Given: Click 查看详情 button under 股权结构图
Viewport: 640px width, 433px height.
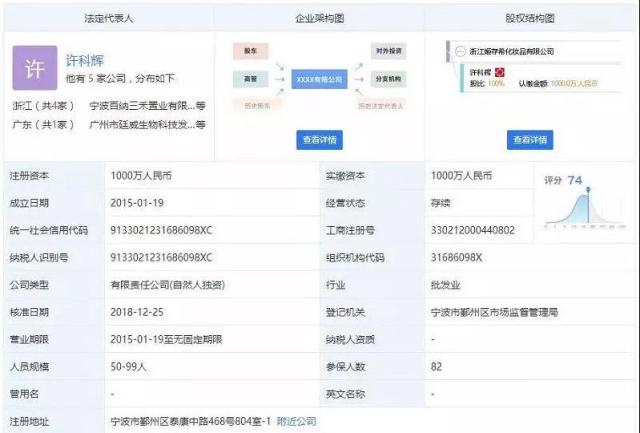Looking at the screenshot, I should click(x=530, y=140).
